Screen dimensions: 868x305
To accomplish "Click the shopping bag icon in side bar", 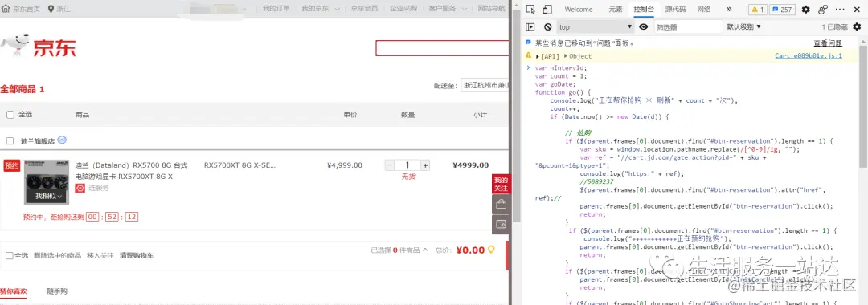I will (x=501, y=205).
